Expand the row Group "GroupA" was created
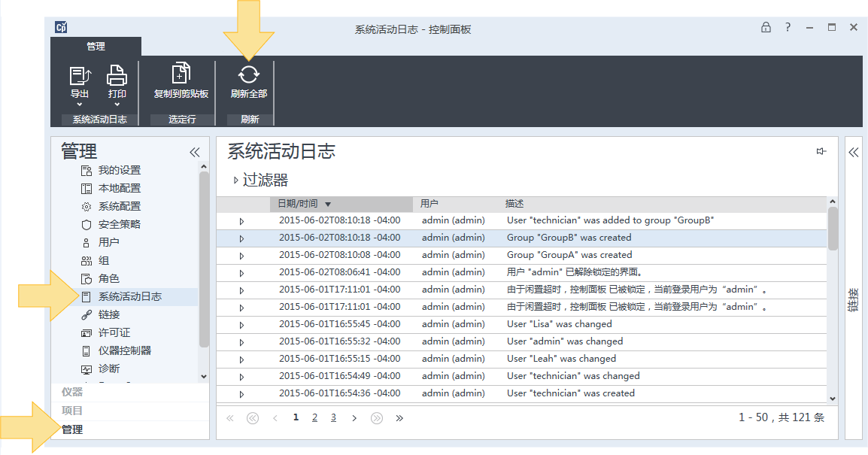 [x=241, y=256]
